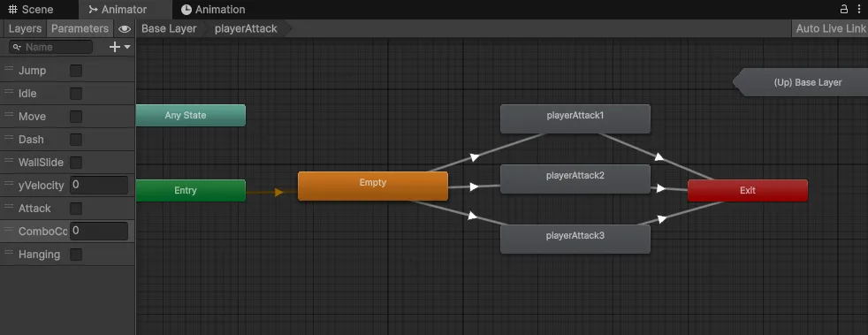Open the add-parameter dropdown arrow
This screenshot has height=335, width=868.
127,47
